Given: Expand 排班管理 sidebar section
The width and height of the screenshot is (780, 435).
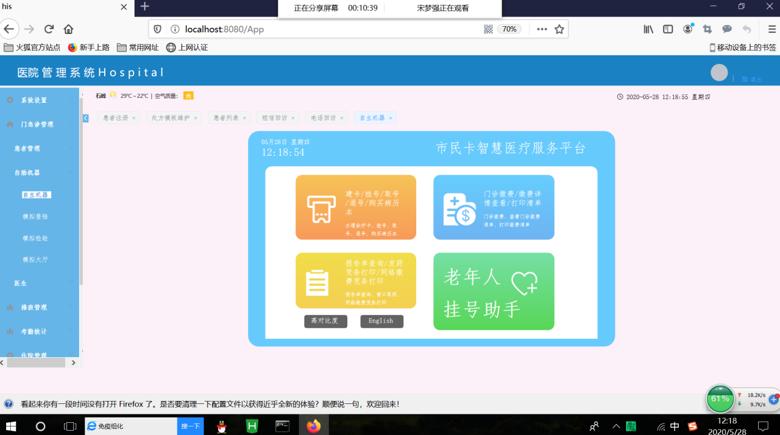Looking at the screenshot, I should point(34,307).
